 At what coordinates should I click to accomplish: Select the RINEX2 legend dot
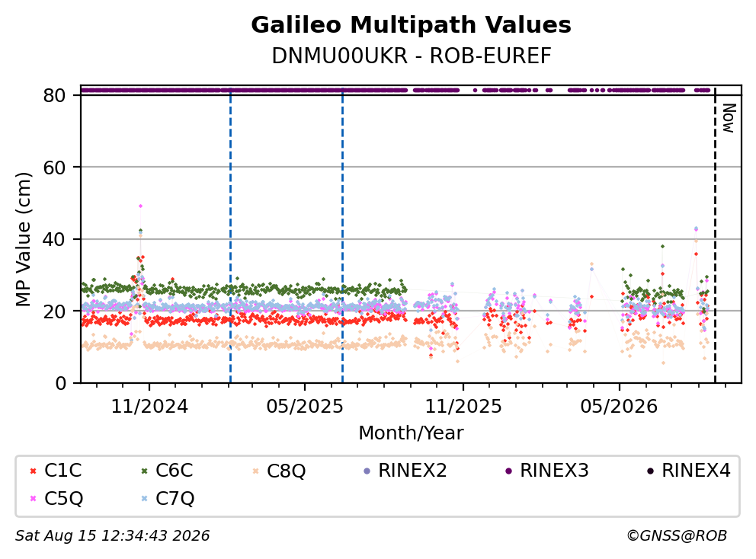point(367,471)
